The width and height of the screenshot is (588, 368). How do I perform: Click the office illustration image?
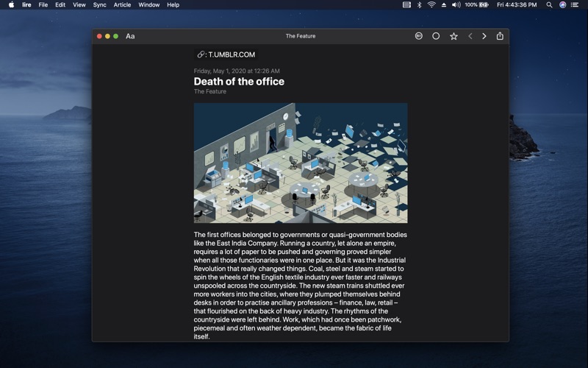tap(301, 163)
